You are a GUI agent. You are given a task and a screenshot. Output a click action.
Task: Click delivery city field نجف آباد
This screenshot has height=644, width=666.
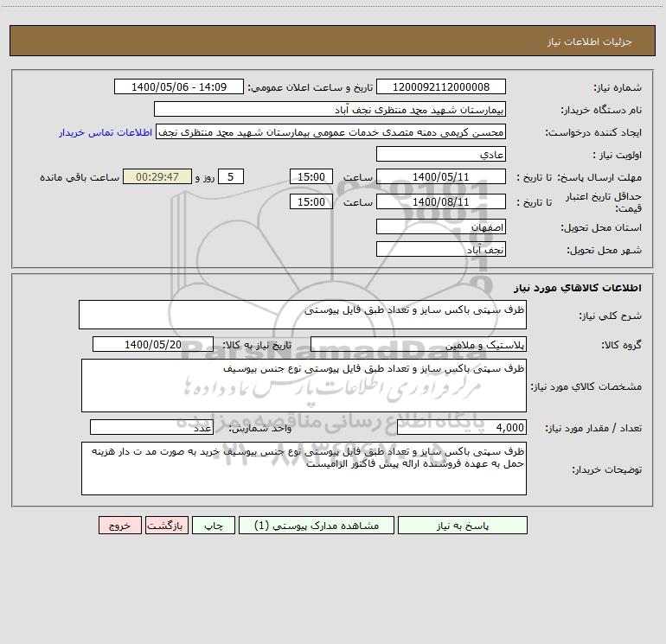(441, 250)
